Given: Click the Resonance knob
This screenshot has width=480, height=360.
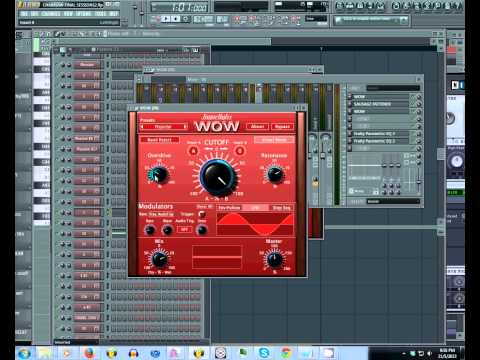Looking at the screenshot, I should (x=275, y=174).
